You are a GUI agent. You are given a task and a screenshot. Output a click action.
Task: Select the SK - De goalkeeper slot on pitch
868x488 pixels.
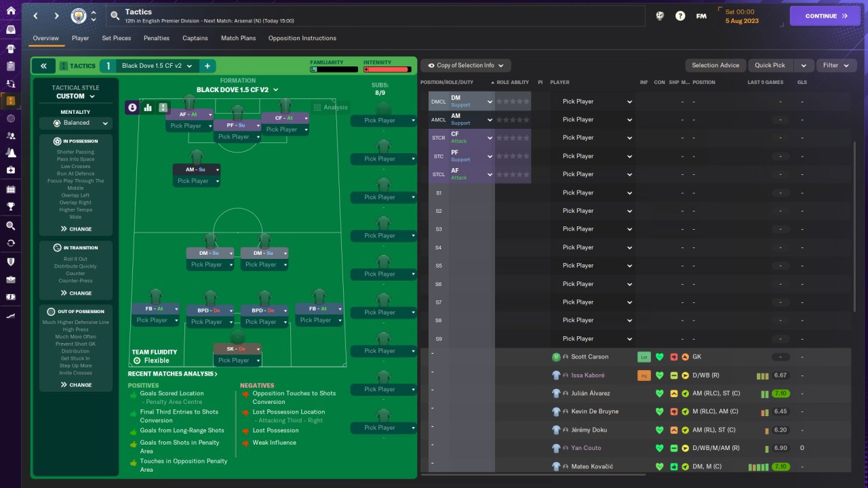pos(237,349)
